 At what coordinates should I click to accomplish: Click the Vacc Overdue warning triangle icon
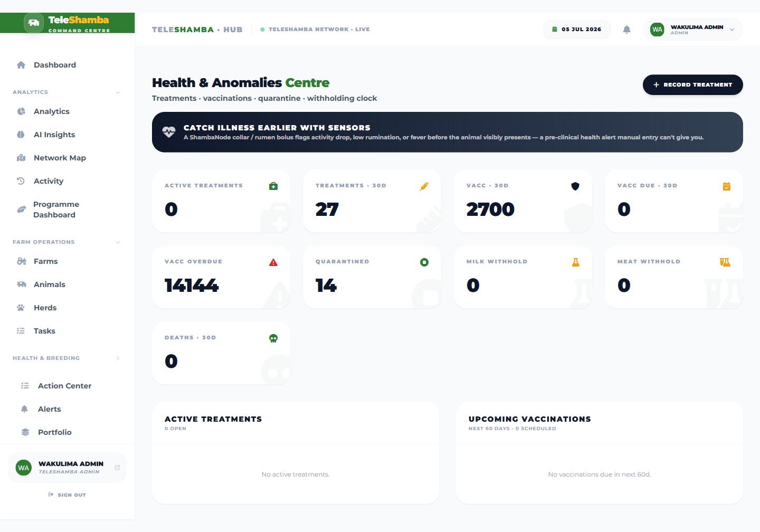pos(273,262)
